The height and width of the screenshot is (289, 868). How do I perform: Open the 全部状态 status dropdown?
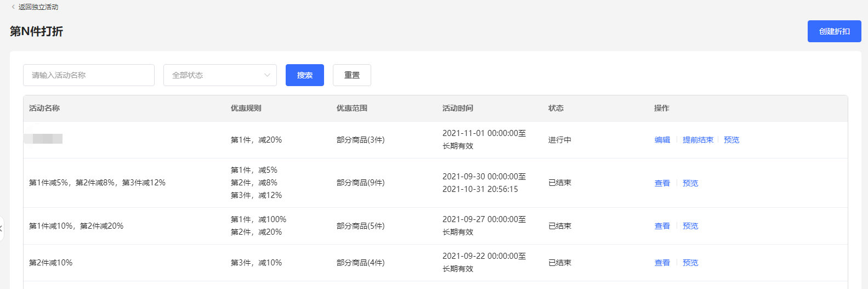pos(220,75)
